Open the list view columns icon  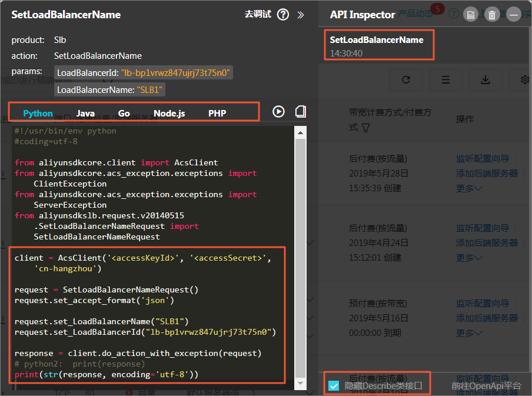[x=445, y=80]
